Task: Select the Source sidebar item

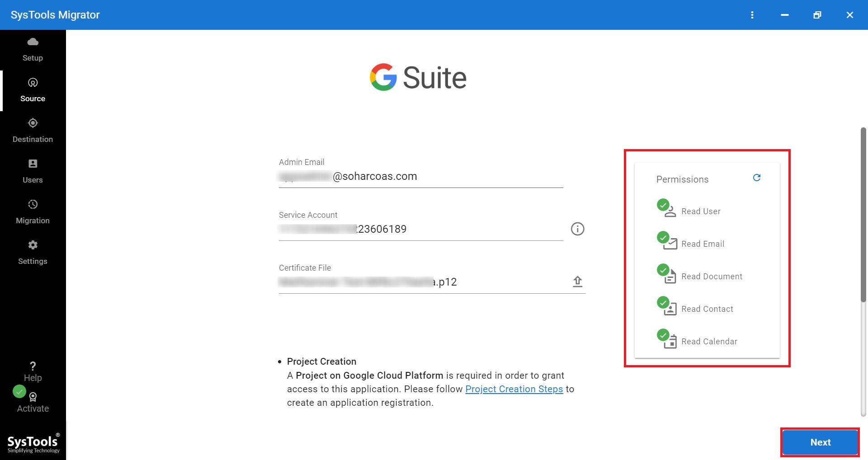Action: [33, 90]
